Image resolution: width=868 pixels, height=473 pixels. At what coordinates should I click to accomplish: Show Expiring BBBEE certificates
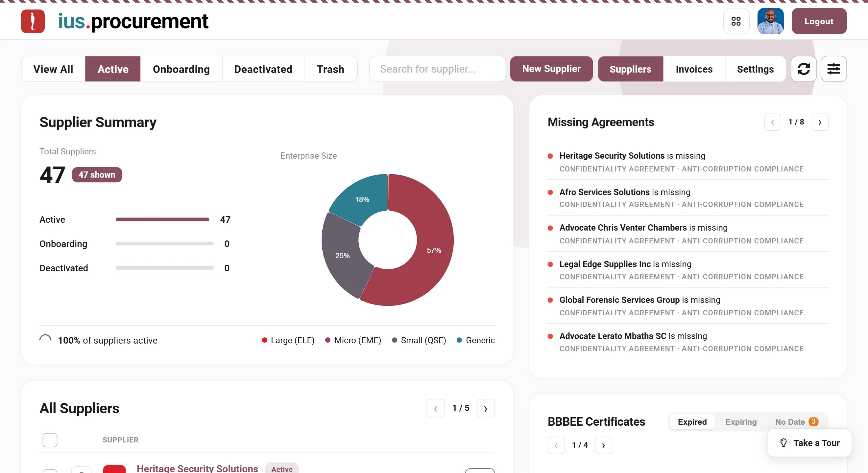pyautogui.click(x=741, y=422)
